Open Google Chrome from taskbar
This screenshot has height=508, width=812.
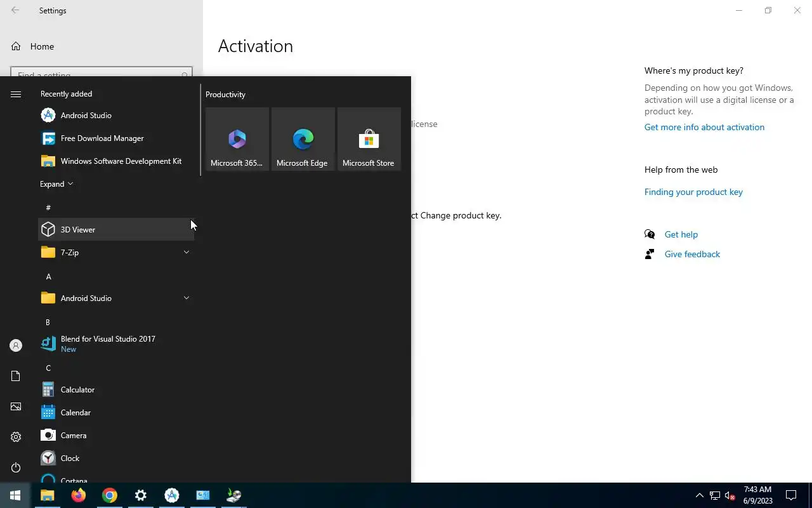coord(110,495)
